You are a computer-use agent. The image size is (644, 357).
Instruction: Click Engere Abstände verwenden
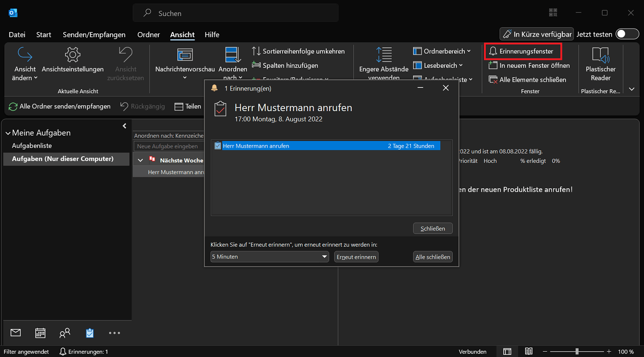click(x=384, y=64)
